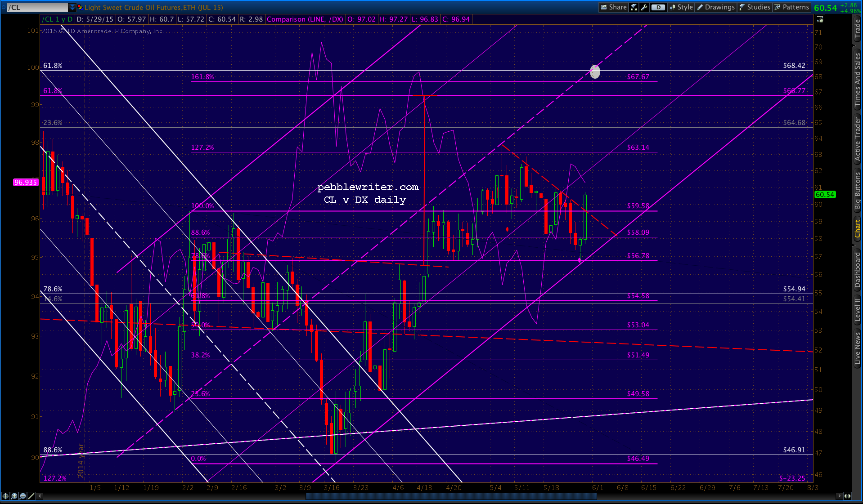
Task: Click the $49.58 fib level label
Action: coord(638,394)
